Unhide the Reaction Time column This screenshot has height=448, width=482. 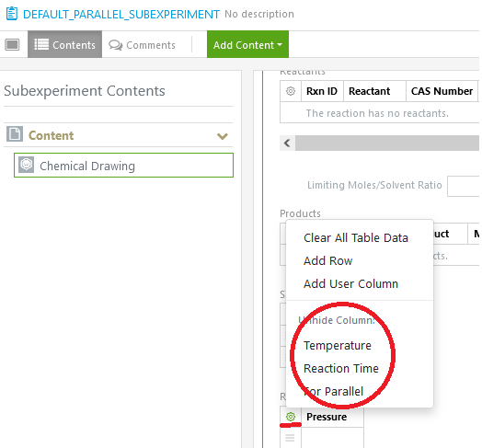(x=341, y=368)
